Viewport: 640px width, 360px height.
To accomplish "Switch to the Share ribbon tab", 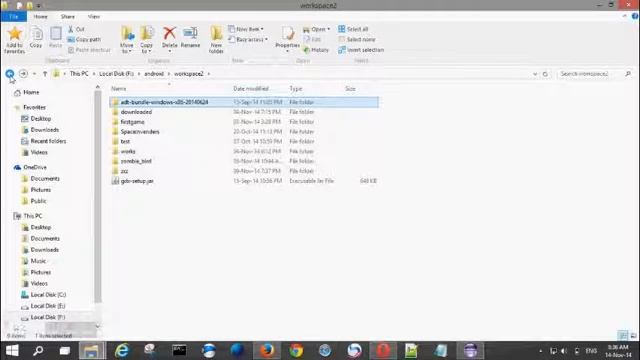I will [x=68, y=17].
